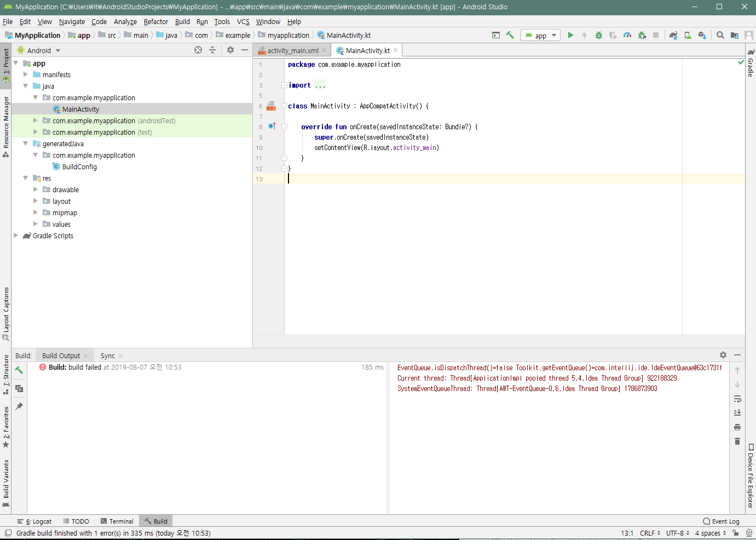Switch to the Sync tab
The image size is (756, 540).
(108, 355)
